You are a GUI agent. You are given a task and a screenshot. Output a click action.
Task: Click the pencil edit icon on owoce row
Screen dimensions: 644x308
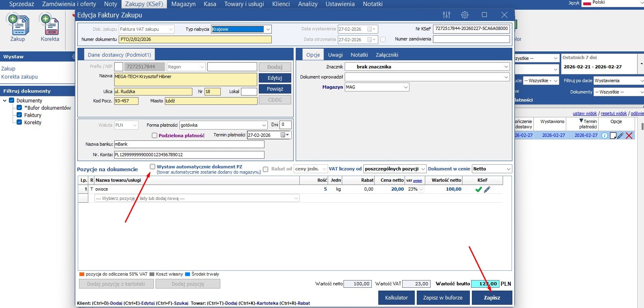pyautogui.click(x=487, y=189)
